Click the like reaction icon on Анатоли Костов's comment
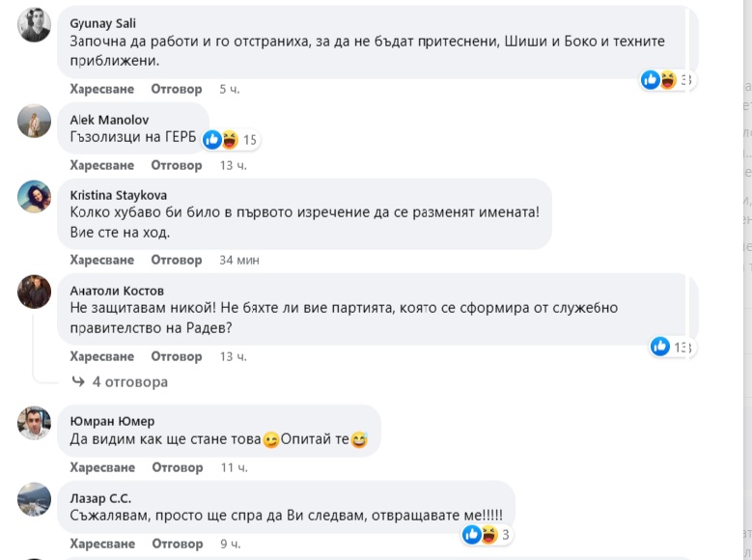The width and height of the screenshot is (752, 560). click(660, 347)
